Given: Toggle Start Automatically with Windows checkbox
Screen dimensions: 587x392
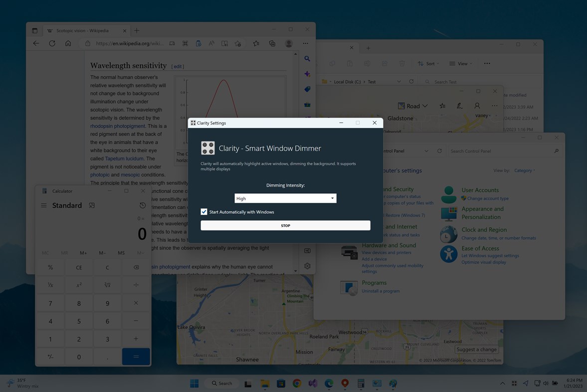Looking at the screenshot, I should (204, 212).
